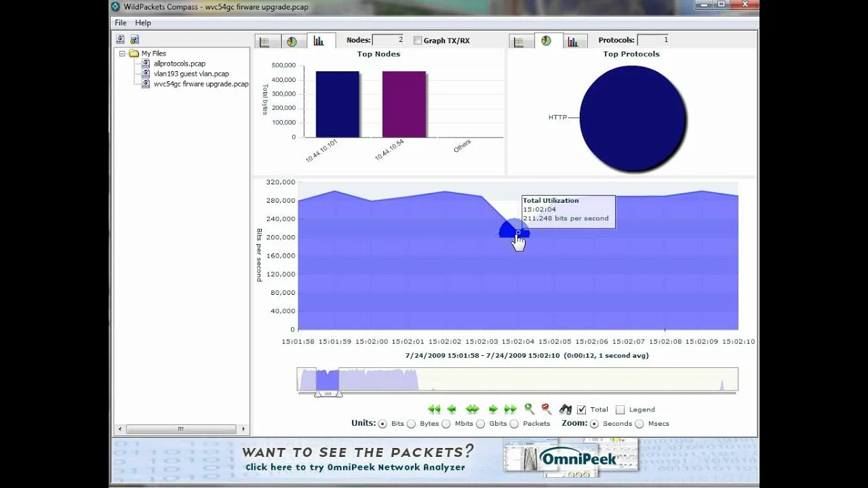
Task: Collapse the My Files tree folder
Action: (x=123, y=54)
